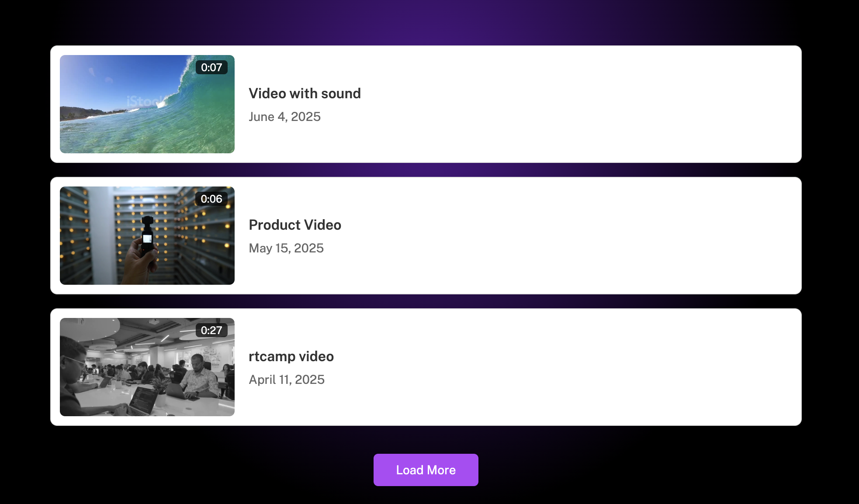Select the "Product Video" title
Image resolution: width=859 pixels, height=504 pixels.
pyautogui.click(x=295, y=225)
